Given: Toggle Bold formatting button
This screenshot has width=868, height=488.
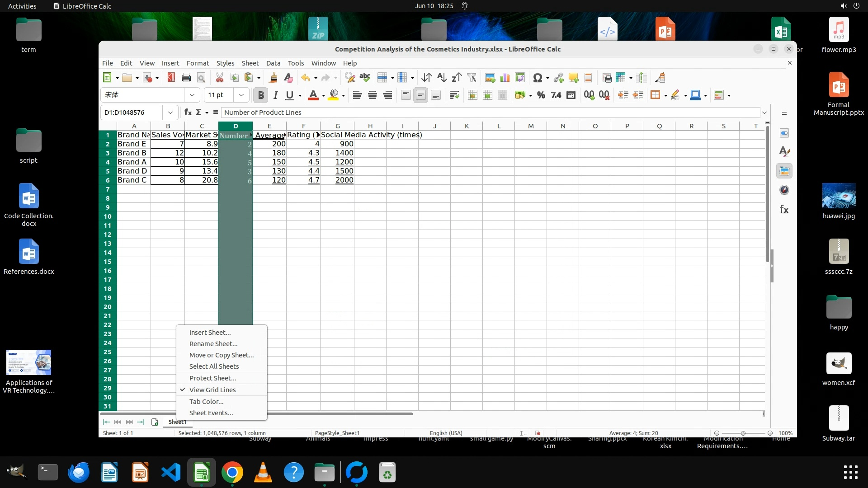Looking at the screenshot, I should pos(260,95).
